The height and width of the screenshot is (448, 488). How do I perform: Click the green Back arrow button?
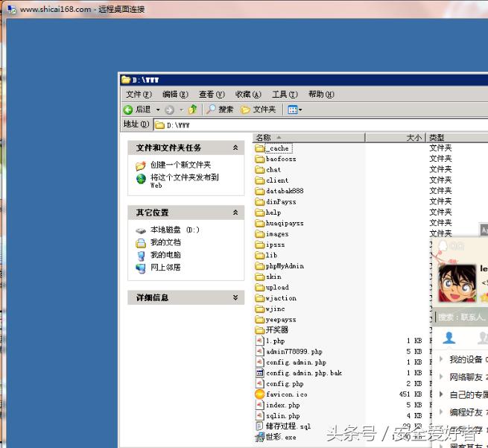coord(128,110)
